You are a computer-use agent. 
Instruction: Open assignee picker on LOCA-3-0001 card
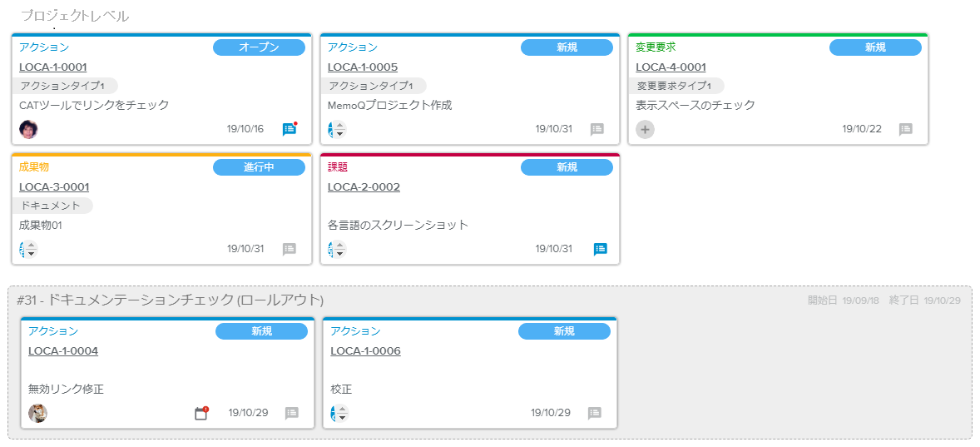point(28,249)
